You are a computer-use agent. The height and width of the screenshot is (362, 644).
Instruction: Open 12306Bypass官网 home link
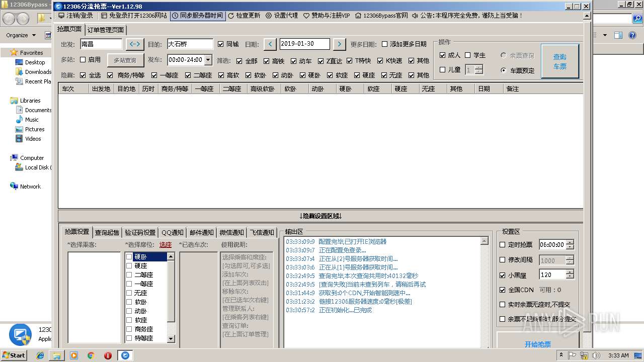coord(381,16)
